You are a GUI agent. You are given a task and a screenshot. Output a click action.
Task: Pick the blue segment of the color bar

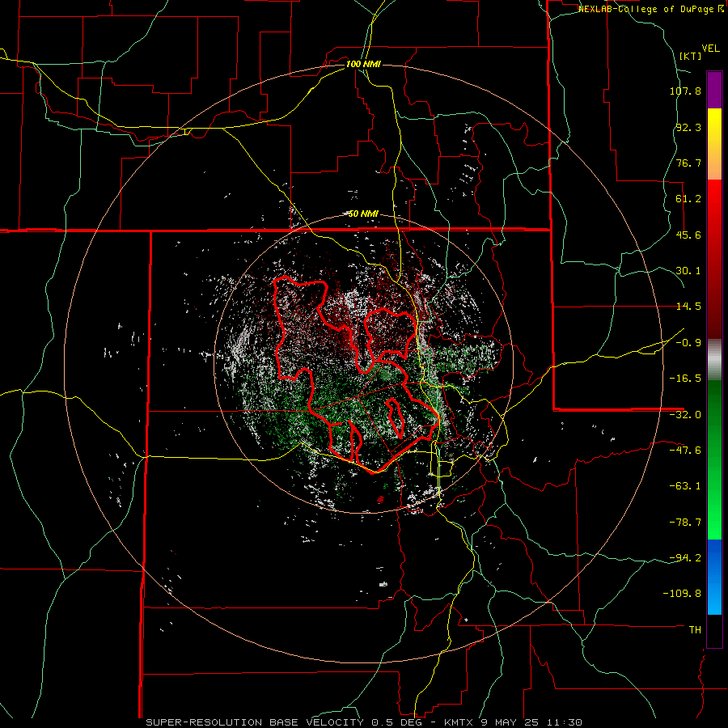tap(714, 577)
